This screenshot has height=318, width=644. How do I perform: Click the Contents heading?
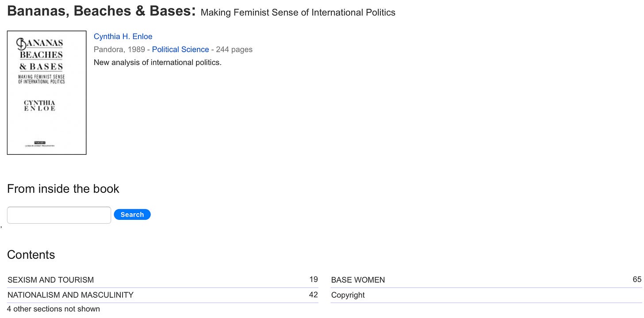pos(31,255)
